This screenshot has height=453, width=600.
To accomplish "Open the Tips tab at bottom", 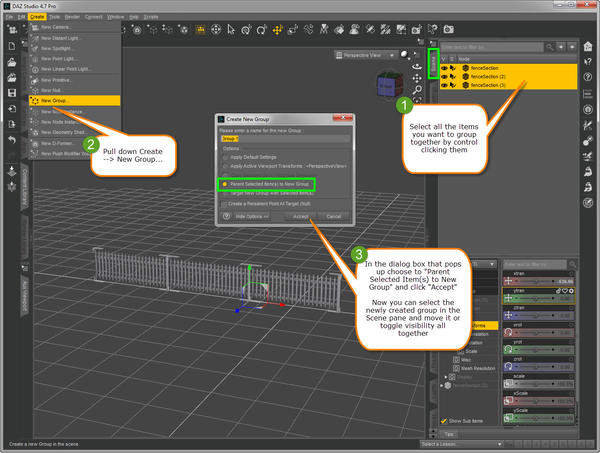I will click(449, 434).
